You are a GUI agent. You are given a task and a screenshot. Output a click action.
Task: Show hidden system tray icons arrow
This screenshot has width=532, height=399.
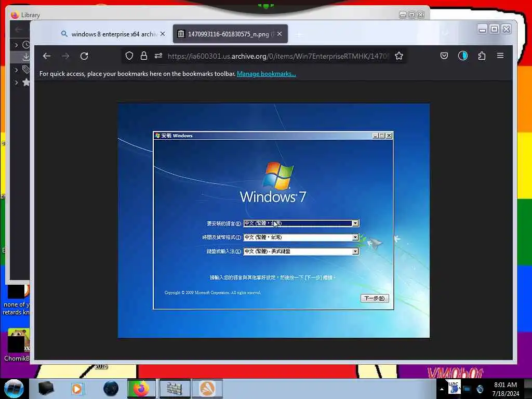442,390
